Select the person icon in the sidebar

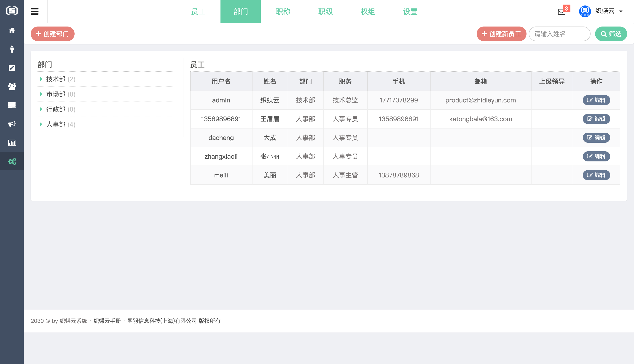(x=12, y=49)
